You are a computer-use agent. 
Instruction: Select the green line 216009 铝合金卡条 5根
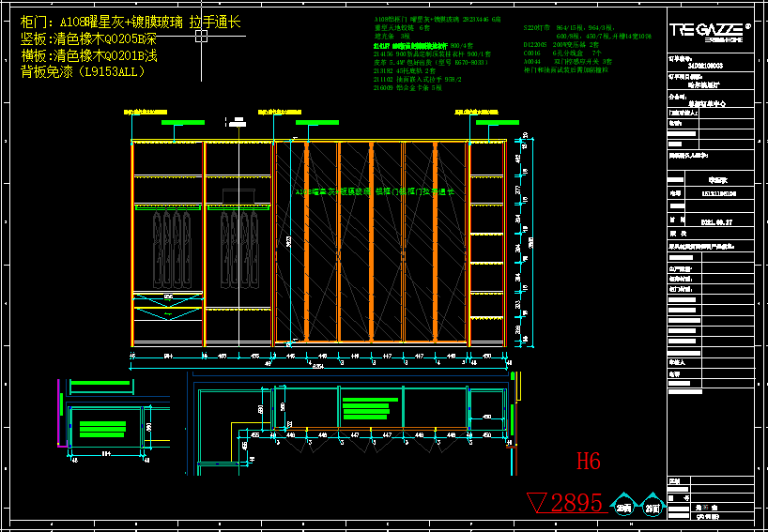(407, 88)
